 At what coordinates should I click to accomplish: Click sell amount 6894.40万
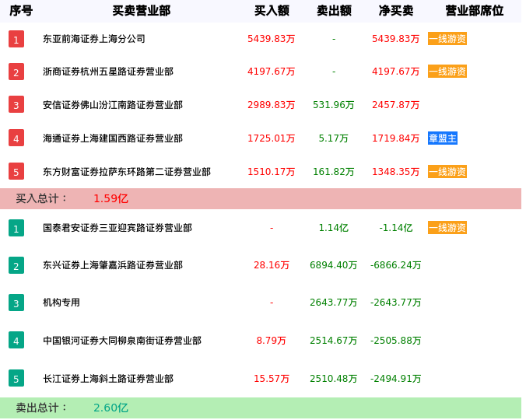pos(334,265)
